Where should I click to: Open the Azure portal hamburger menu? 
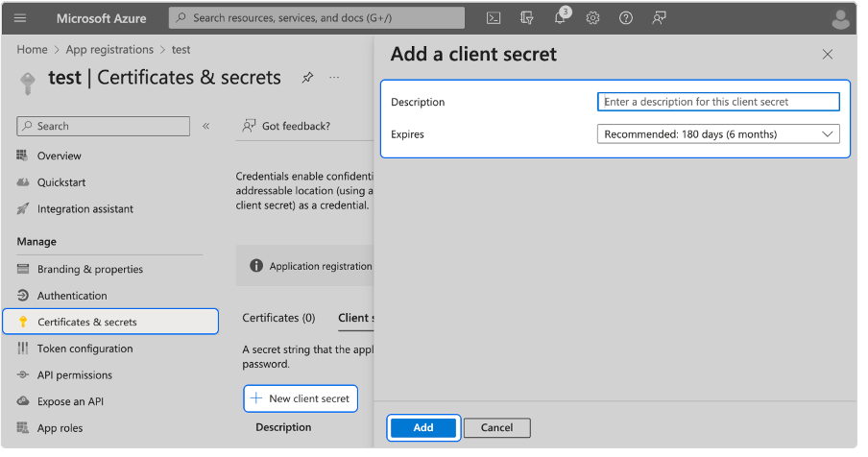point(20,18)
